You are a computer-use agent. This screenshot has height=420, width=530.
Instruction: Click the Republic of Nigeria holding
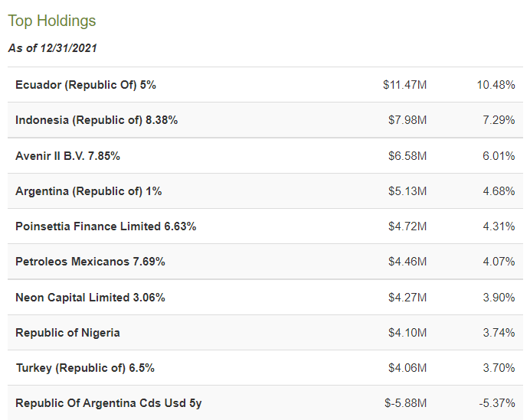click(67, 332)
